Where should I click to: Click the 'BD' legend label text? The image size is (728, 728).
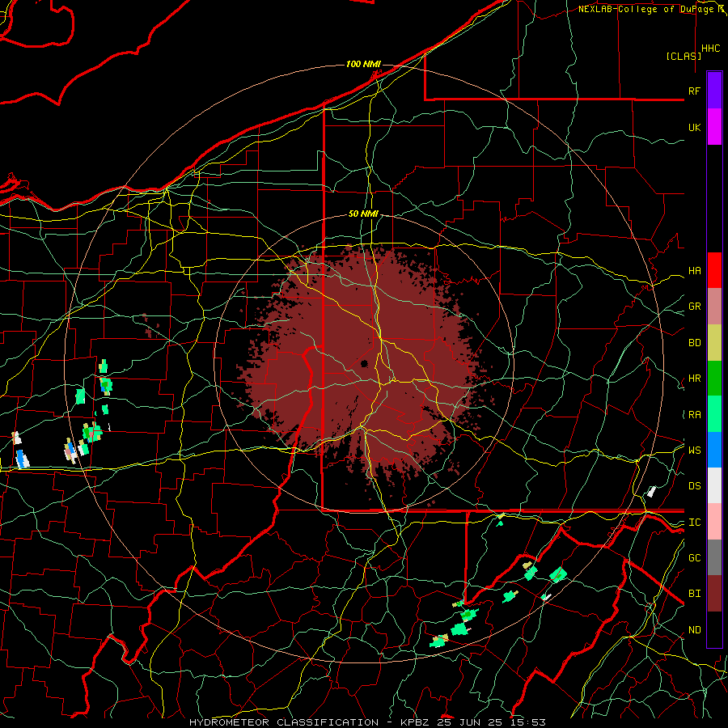pos(694,343)
